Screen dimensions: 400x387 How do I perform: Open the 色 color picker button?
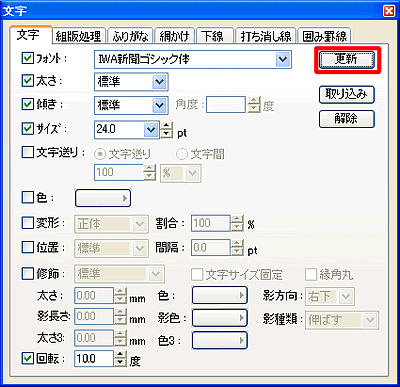click(103, 198)
